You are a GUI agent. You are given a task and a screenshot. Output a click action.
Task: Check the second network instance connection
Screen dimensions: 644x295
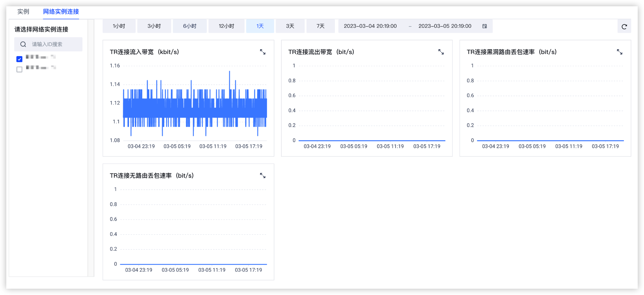point(20,69)
